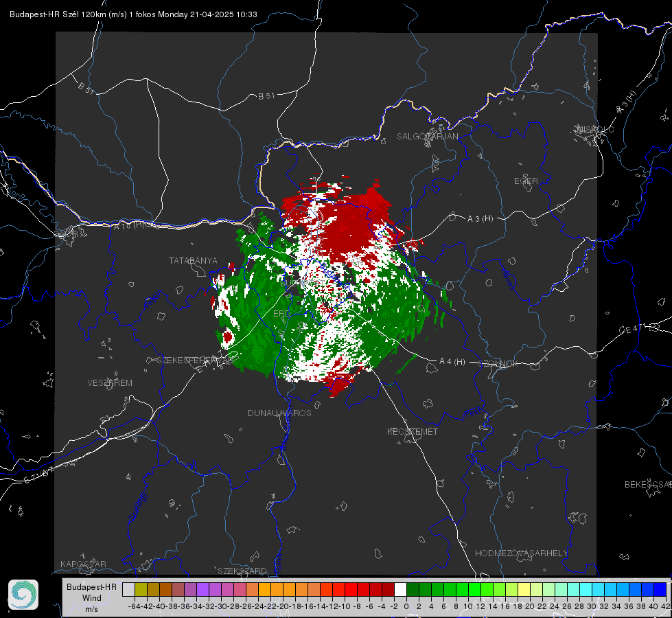This screenshot has height=618, width=672.
Task: Click the EGER city label
Action: click(526, 181)
